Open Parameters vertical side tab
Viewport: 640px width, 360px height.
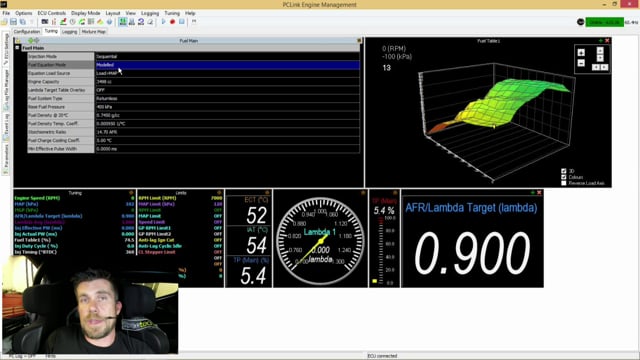pyautogui.click(x=6, y=159)
